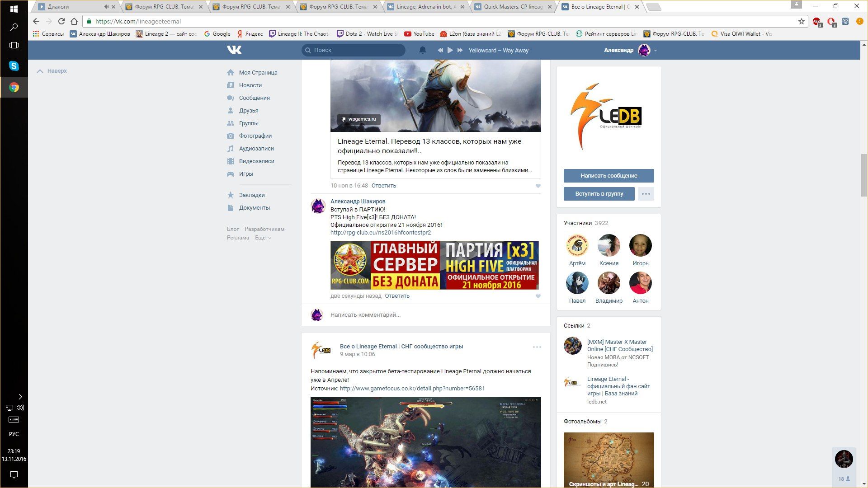The width and height of the screenshot is (868, 488).
Task: Open the Lineage Eternal 13 classes article
Action: pyautogui.click(x=429, y=146)
